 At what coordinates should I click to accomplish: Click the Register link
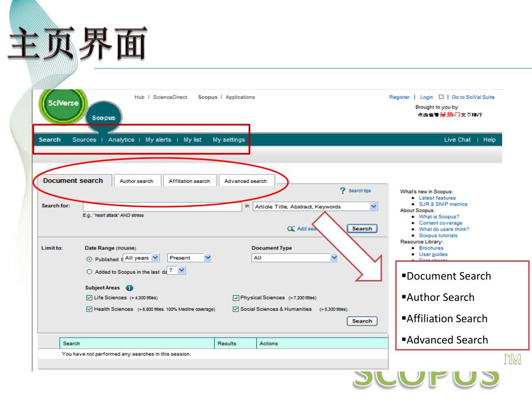click(x=400, y=97)
